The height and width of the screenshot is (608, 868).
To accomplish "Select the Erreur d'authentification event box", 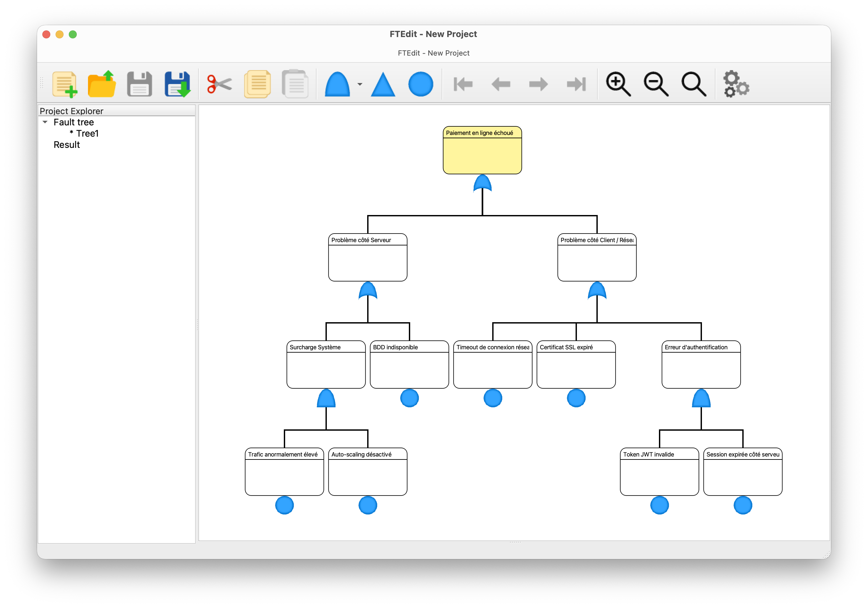I will (x=701, y=365).
